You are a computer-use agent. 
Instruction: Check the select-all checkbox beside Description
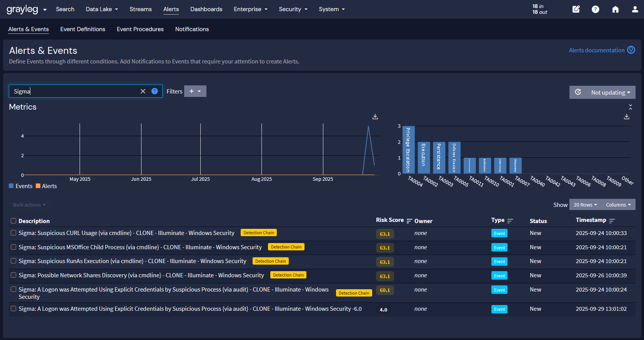tap(13, 221)
